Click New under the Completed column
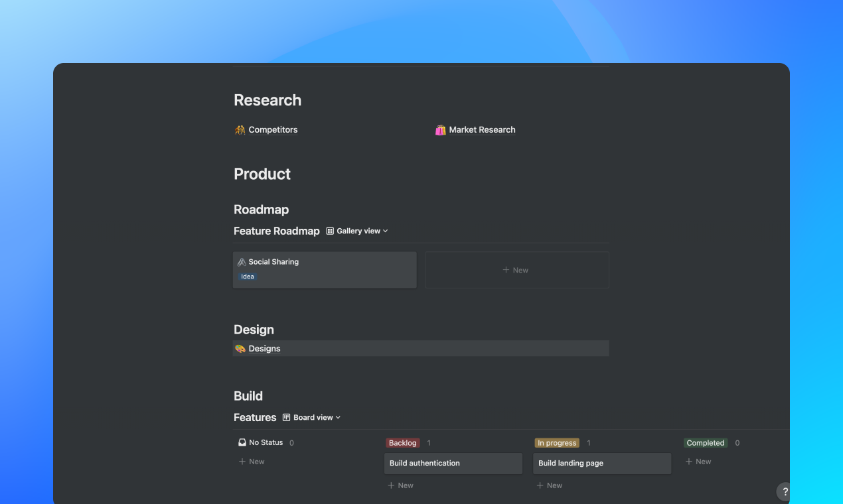The height and width of the screenshot is (504, 843). (698, 461)
